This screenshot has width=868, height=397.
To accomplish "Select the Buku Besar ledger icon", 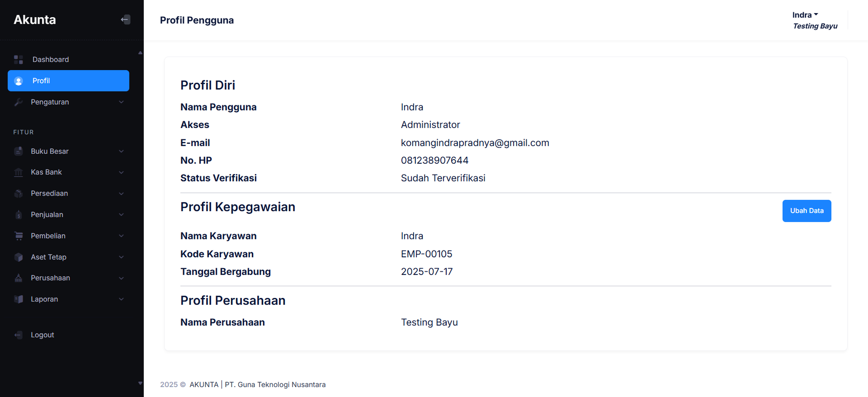I will pyautogui.click(x=18, y=151).
